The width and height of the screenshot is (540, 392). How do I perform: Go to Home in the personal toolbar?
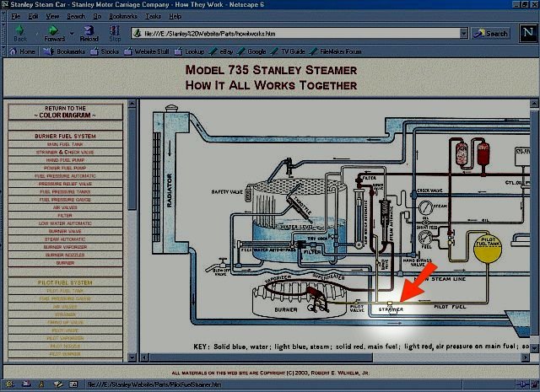tap(23, 51)
